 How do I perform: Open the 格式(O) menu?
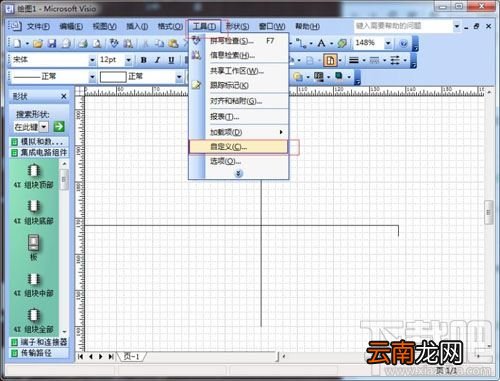(170, 26)
